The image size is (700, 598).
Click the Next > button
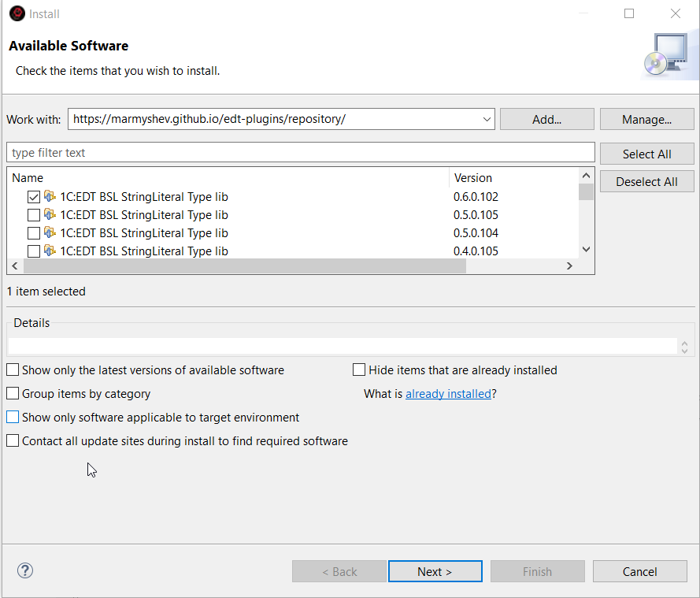pos(435,571)
